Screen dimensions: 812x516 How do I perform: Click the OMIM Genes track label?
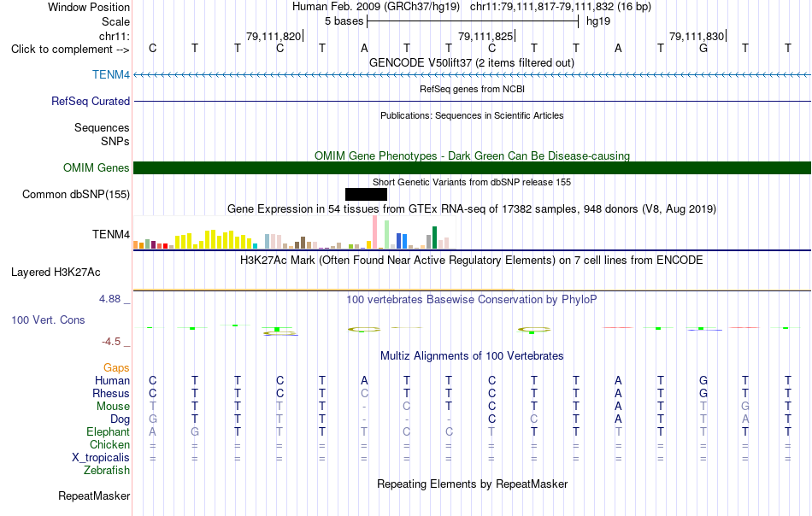click(x=97, y=167)
